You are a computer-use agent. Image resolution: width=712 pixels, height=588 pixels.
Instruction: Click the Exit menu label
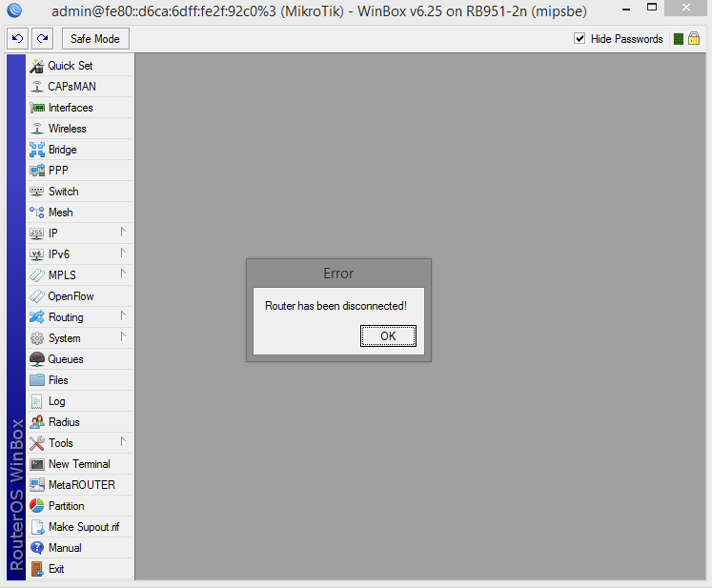pyautogui.click(x=56, y=569)
